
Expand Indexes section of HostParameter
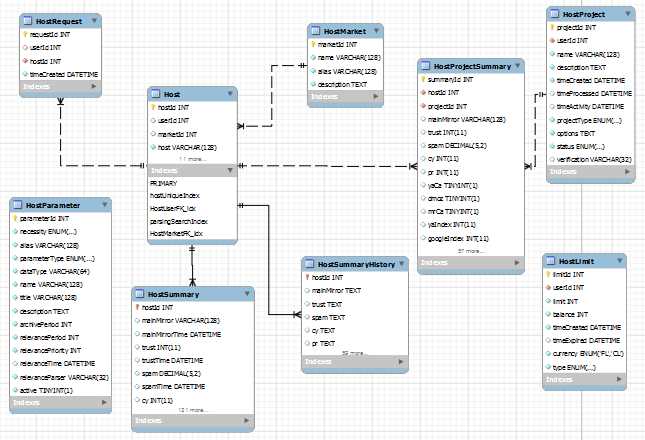[104, 403]
